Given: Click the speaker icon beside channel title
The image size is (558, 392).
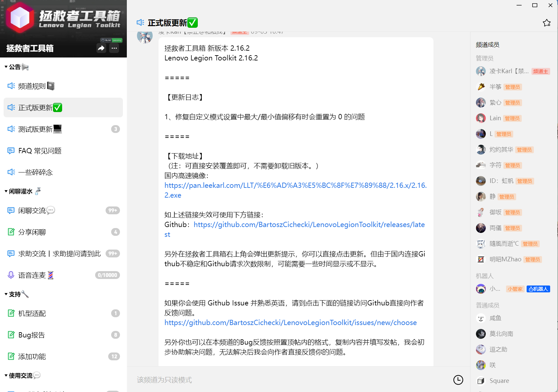Looking at the screenshot, I should click(141, 23).
